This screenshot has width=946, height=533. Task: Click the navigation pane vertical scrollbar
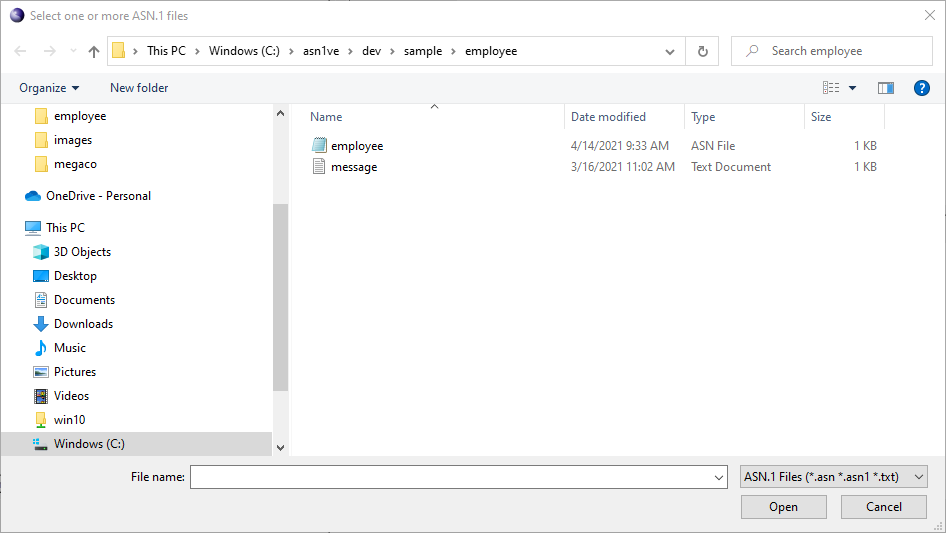pyautogui.click(x=280, y=300)
